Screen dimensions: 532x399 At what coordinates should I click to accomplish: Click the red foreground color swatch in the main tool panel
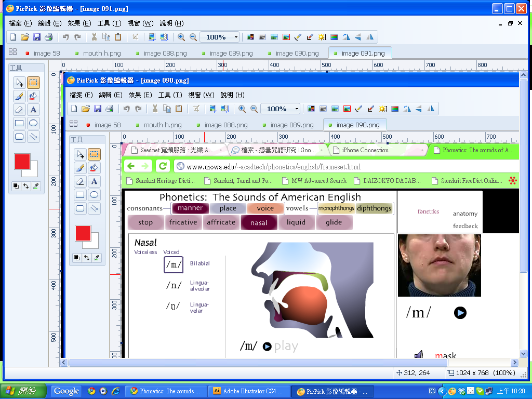(x=22, y=162)
